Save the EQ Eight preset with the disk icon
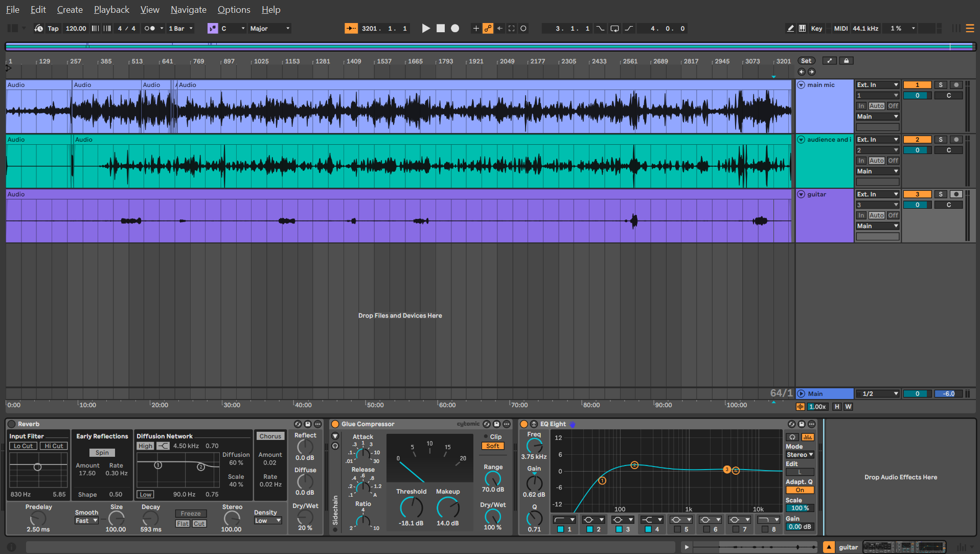Image resolution: width=980 pixels, height=554 pixels. 802,424
